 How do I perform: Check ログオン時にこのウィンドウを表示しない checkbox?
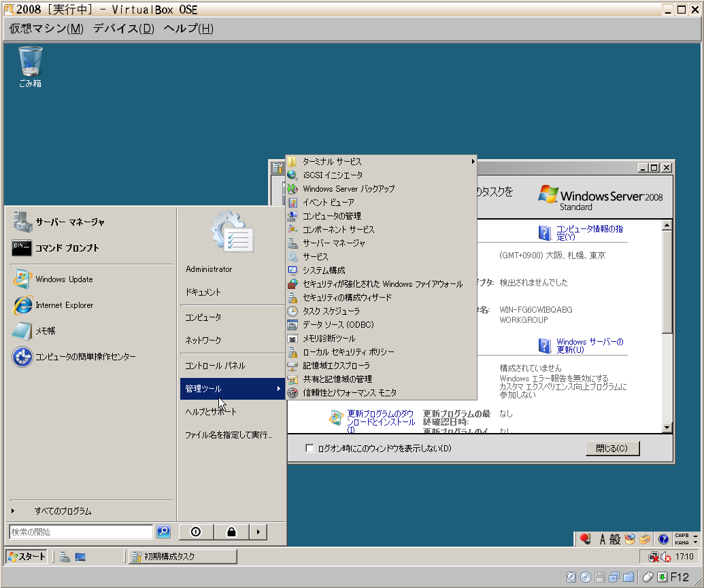[309, 448]
